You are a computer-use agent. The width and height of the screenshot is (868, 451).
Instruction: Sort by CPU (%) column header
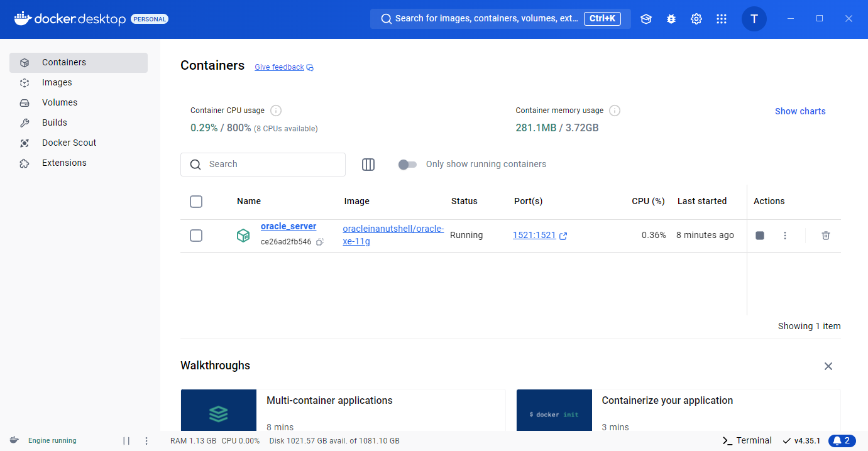(x=648, y=202)
